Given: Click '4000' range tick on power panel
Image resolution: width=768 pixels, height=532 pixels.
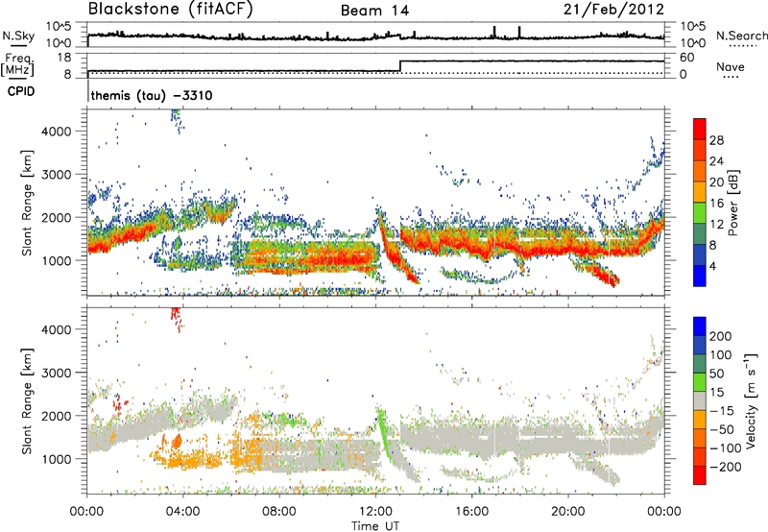Looking at the screenshot, I should (x=56, y=132).
